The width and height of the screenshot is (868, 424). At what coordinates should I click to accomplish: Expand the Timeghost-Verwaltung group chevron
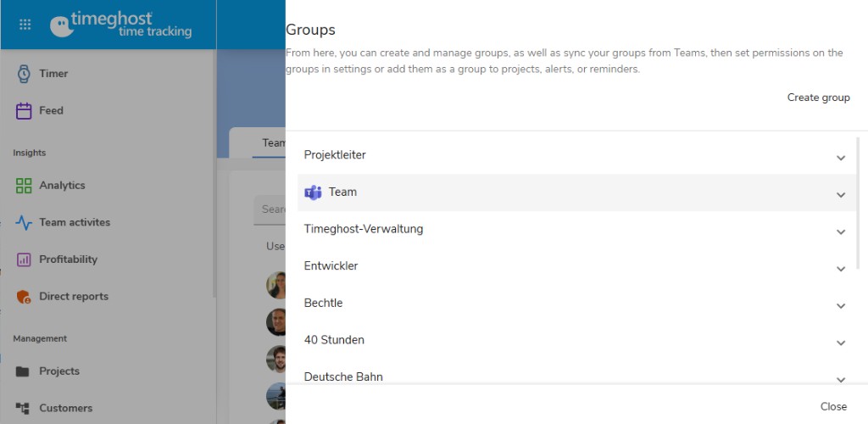pos(840,231)
